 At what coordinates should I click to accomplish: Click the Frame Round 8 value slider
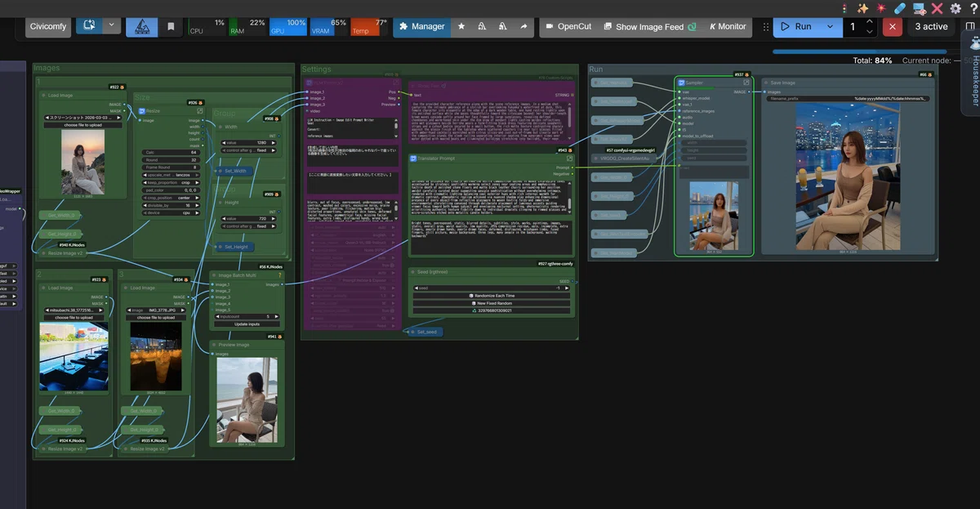pyautogui.click(x=171, y=167)
